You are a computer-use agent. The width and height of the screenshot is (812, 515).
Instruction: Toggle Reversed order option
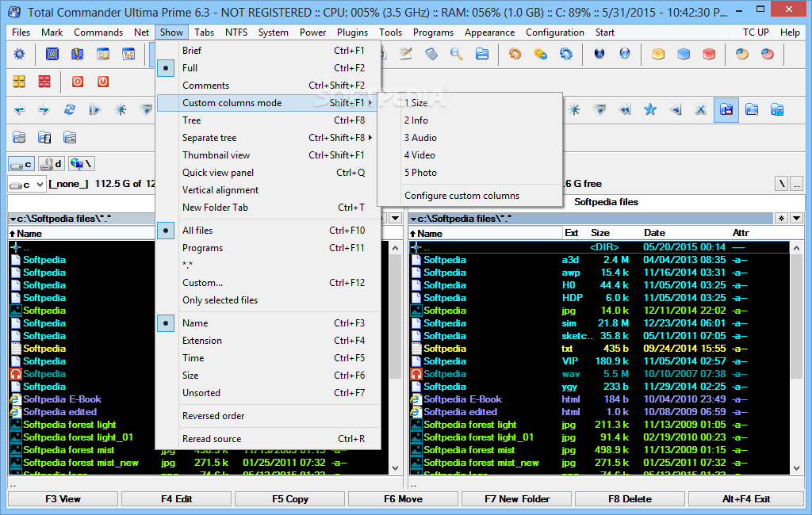click(x=269, y=416)
